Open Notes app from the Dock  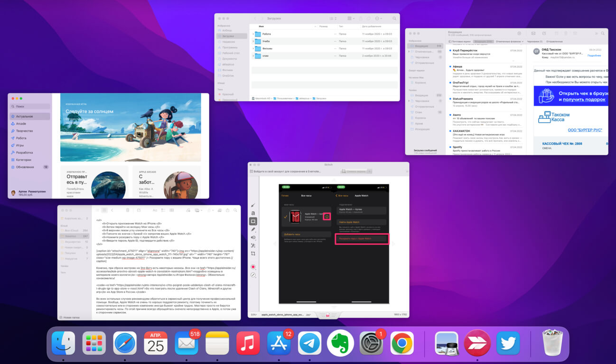coord(217,343)
